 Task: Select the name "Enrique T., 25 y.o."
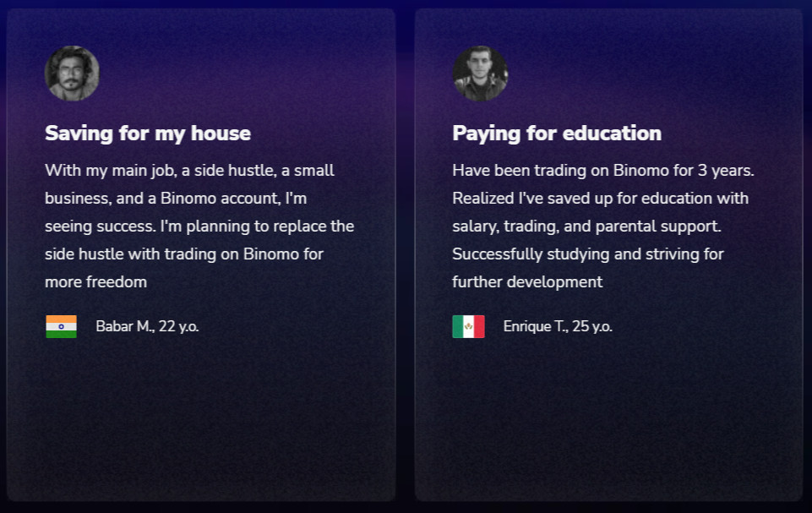tap(558, 326)
